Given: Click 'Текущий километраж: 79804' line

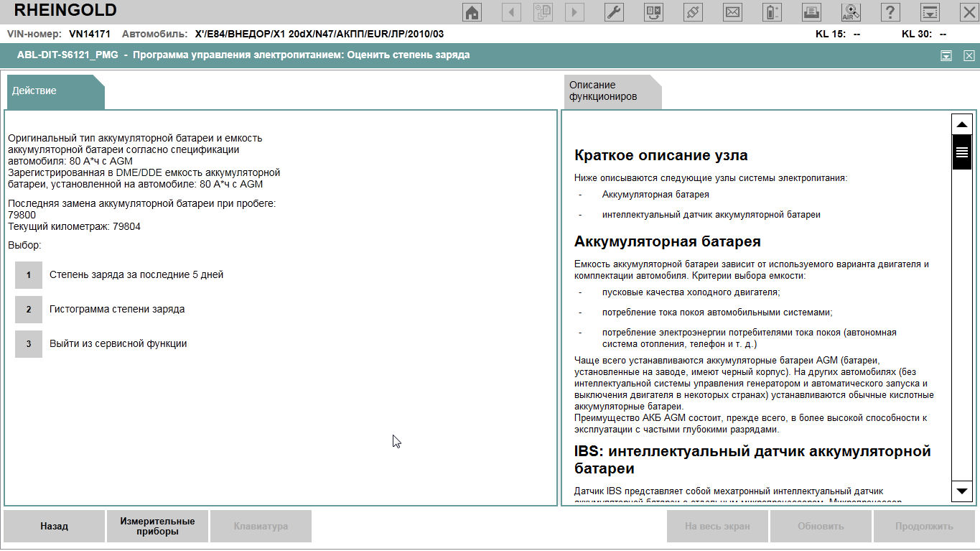Looking at the screenshot, I should tap(75, 226).
